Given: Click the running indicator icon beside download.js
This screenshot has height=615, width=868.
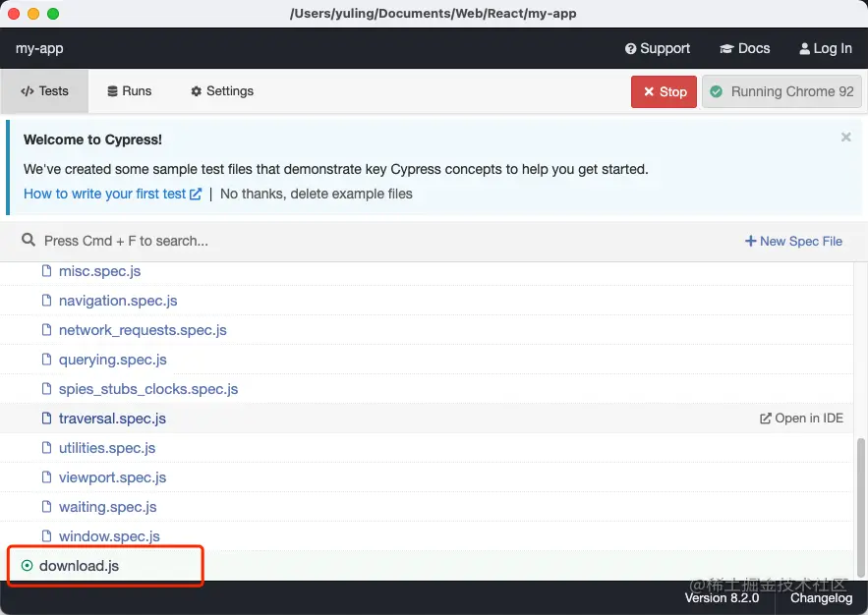Looking at the screenshot, I should (x=27, y=566).
